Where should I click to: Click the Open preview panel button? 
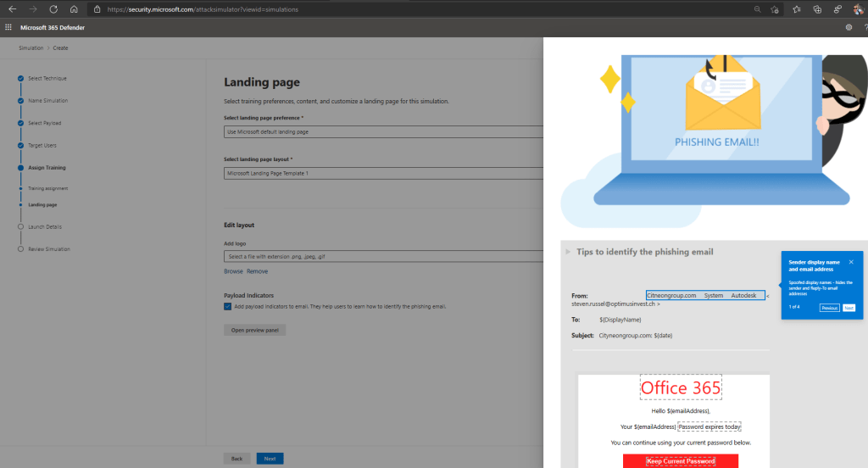pyautogui.click(x=255, y=330)
